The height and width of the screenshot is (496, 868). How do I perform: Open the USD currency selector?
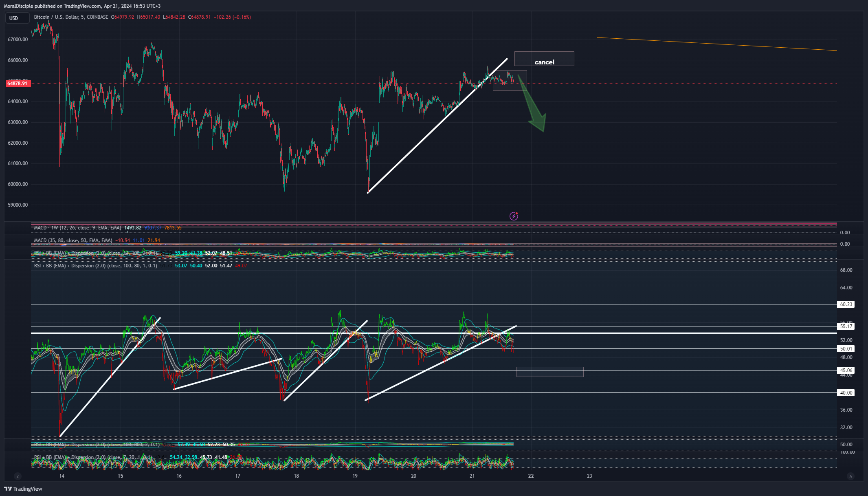(x=17, y=18)
